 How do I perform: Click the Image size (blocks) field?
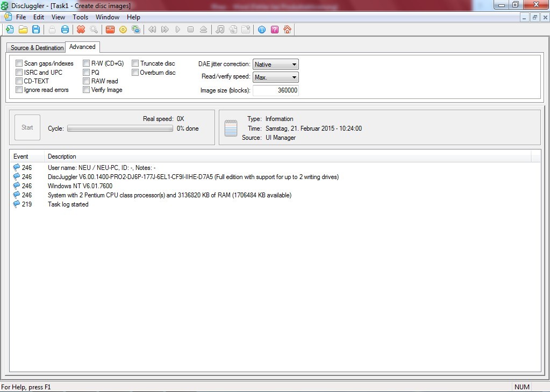[276, 90]
